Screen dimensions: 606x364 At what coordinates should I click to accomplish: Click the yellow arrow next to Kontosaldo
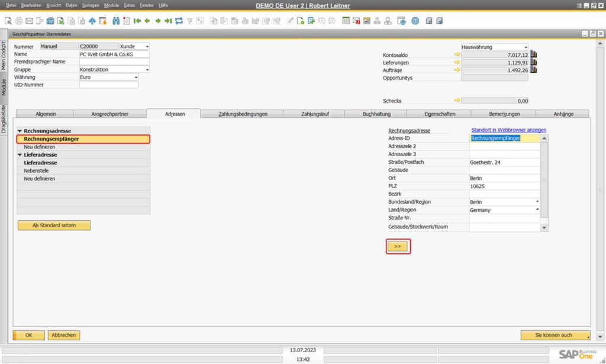(x=457, y=54)
